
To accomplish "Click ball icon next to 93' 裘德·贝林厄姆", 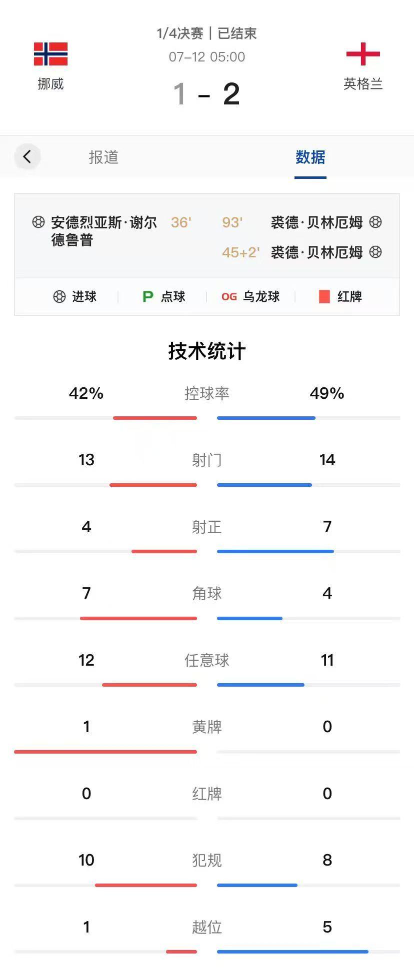I will tap(375, 222).
